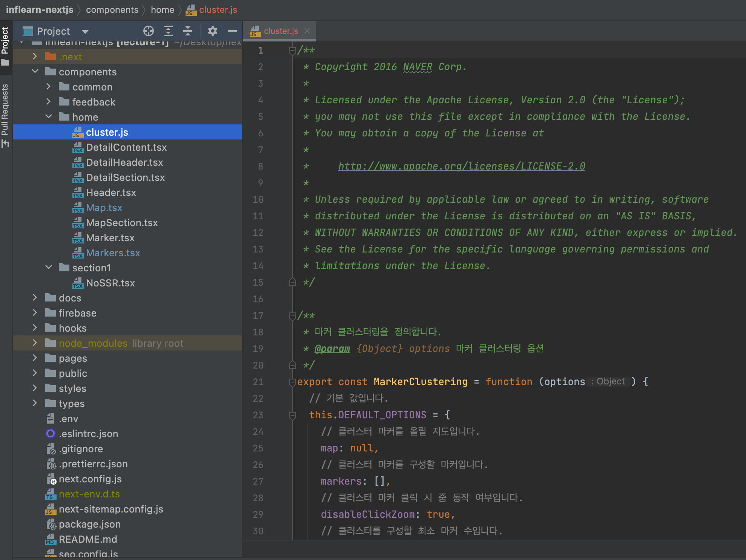The image size is (746, 560).
Task: Click the package.json file icon
Action: tap(51, 524)
